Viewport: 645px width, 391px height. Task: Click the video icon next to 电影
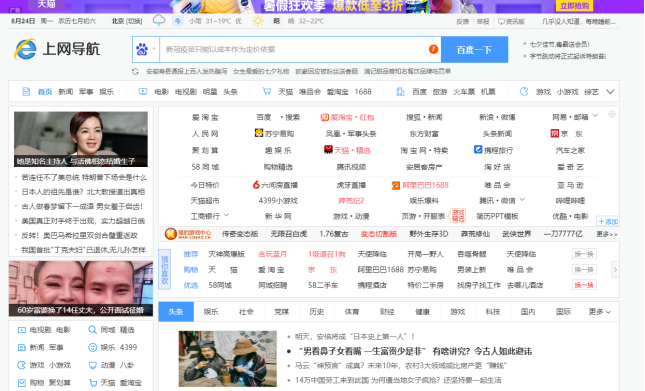pyautogui.click(x=143, y=91)
